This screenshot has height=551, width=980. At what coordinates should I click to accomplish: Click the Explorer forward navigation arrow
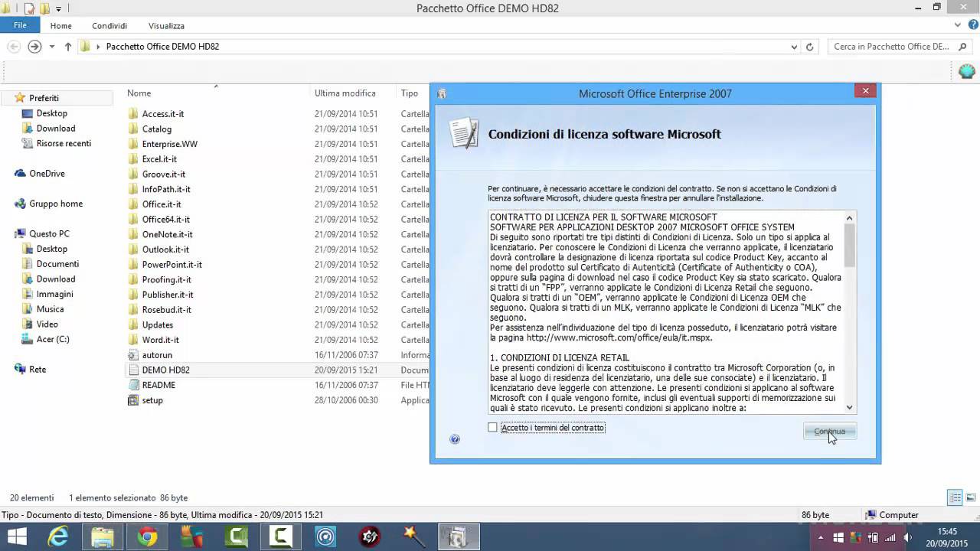tap(34, 47)
